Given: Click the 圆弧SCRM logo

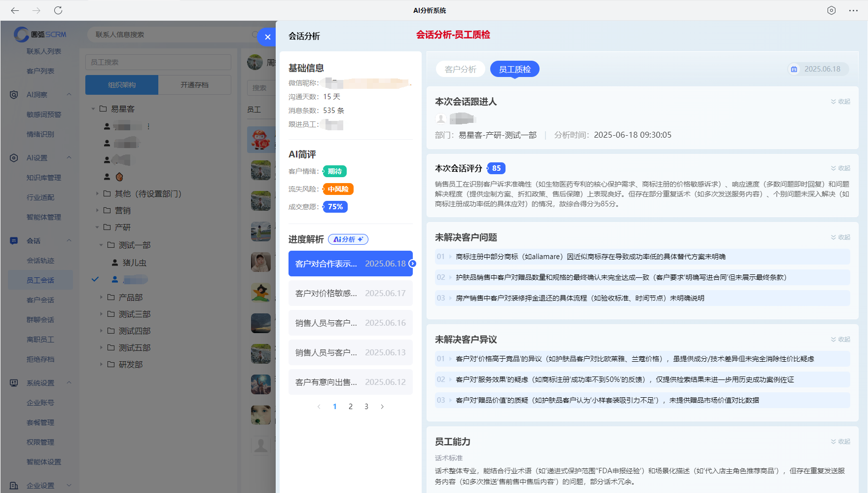Looking at the screenshot, I should (40, 34).
